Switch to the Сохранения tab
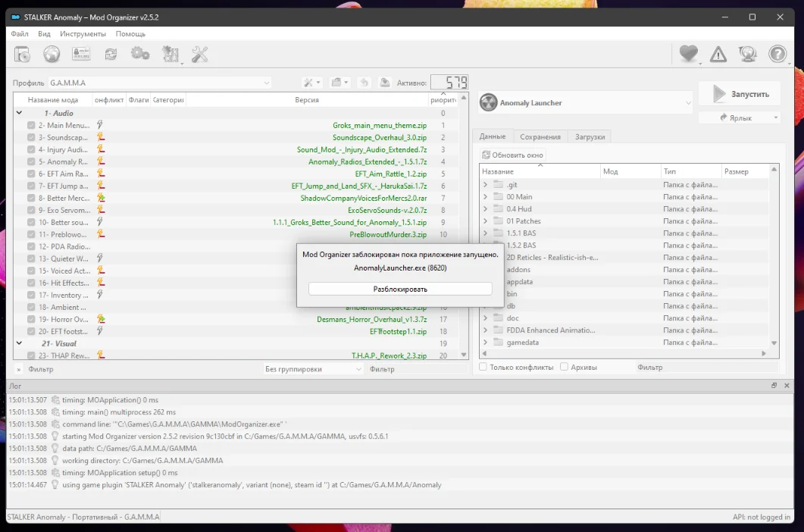The height and width of the screenshot is (532, 804). (540, 136)
